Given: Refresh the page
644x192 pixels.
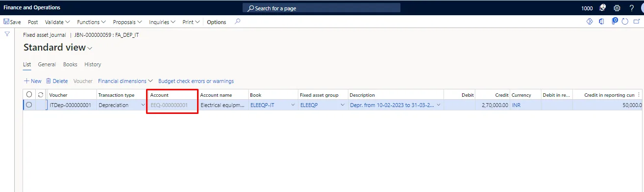Looking at the screenshot, I should click(x=625, y=22).
